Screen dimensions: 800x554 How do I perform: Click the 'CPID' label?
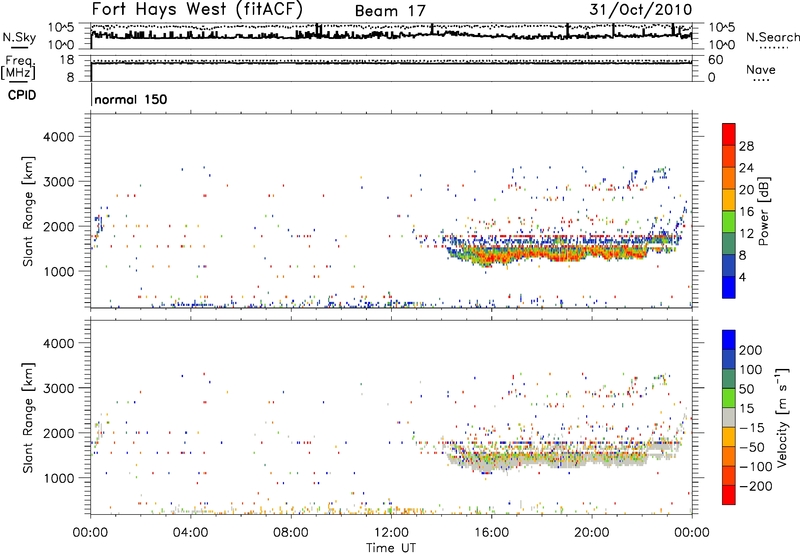coord(21,95)
